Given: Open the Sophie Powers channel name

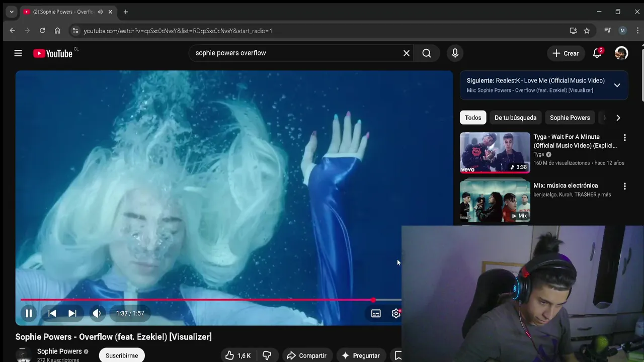Looking at the screenshot, I should [59, 351].
